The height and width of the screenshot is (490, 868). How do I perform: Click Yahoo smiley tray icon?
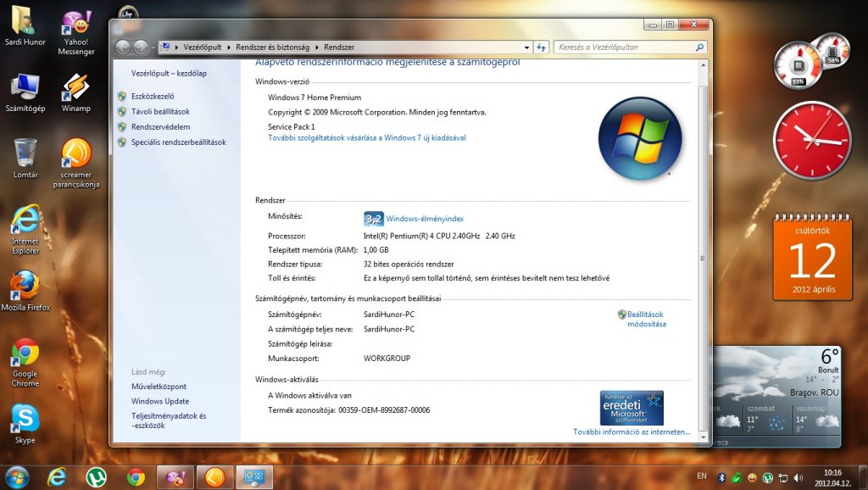pos(753,477)
